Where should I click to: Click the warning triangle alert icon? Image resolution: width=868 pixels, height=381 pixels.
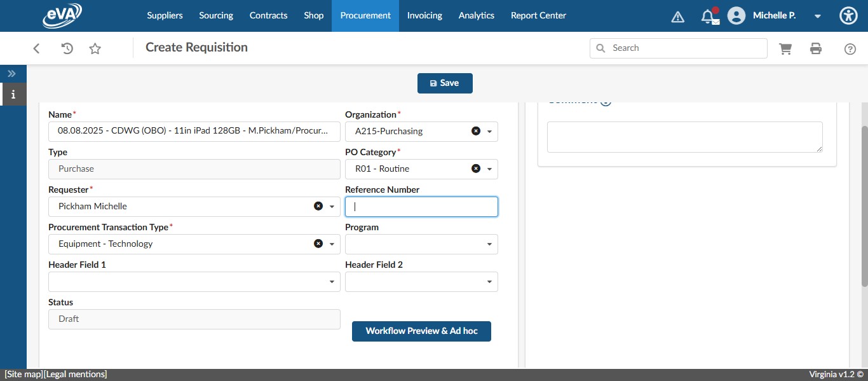click(x=677, y=16)
